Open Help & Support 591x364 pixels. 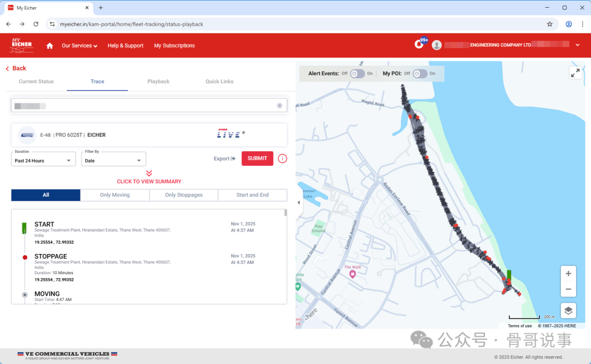click(125, 45)
